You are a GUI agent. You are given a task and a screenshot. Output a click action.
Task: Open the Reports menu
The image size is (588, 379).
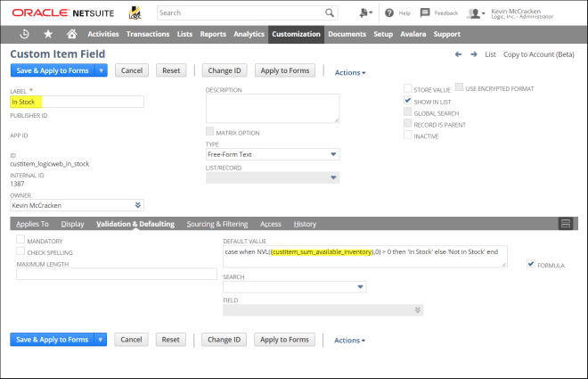213,34
